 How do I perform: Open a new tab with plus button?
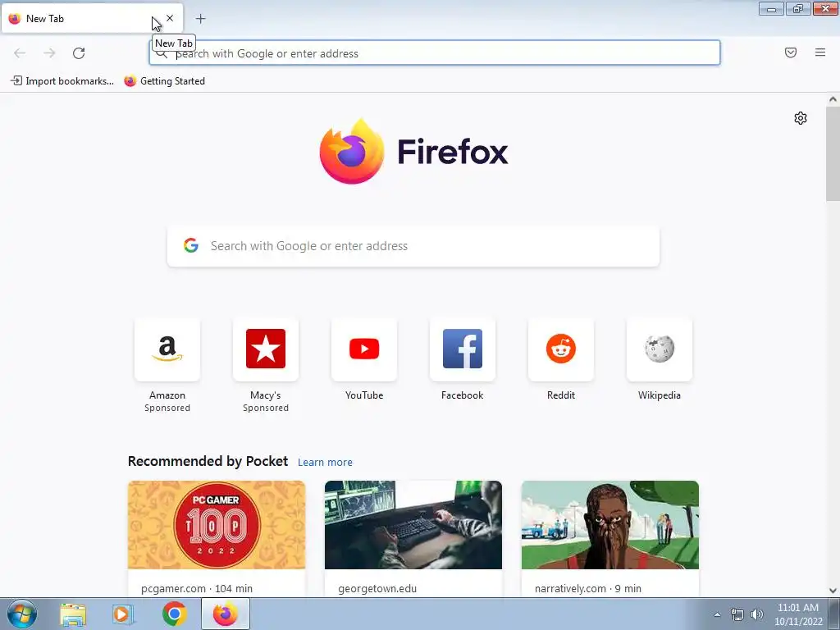[200, 19]
